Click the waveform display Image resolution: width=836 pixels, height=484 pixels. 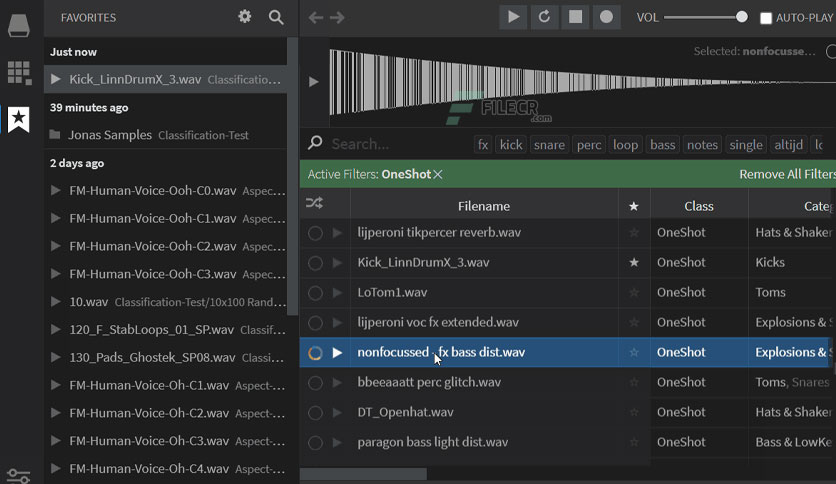(582, 82)
